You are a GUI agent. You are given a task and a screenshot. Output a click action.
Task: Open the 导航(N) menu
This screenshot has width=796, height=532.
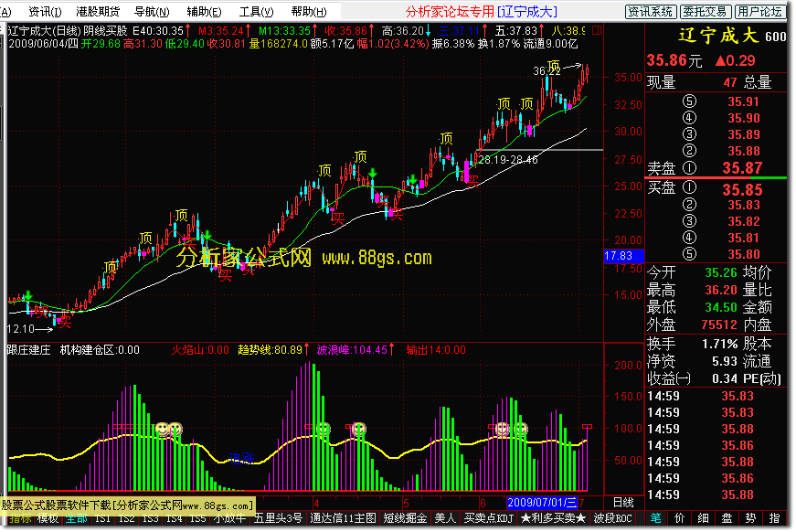(152, 11)
